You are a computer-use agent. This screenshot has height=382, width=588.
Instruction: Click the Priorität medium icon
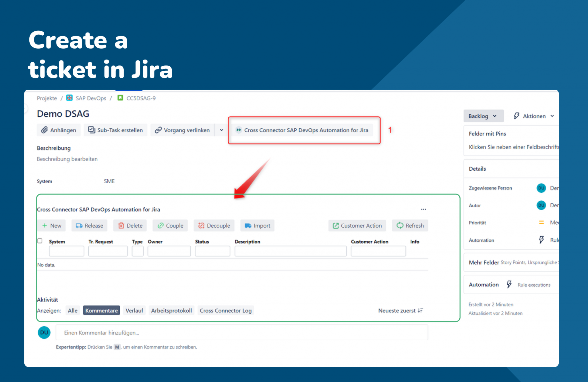[x=541, y=223]
